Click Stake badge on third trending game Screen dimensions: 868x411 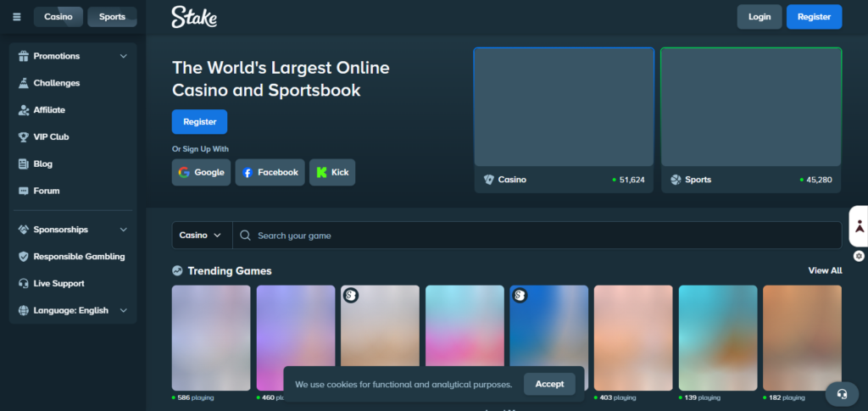349,296
